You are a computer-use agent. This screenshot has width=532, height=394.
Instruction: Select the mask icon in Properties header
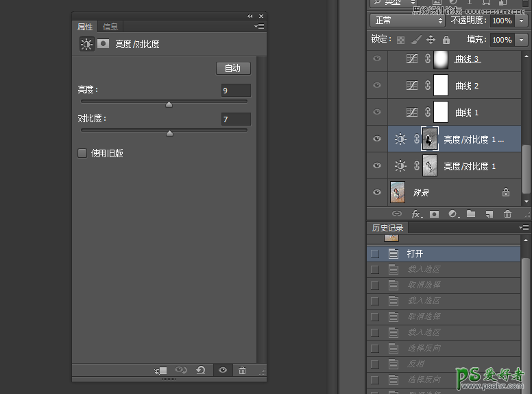pyautogui.click(x=104, y=44)
